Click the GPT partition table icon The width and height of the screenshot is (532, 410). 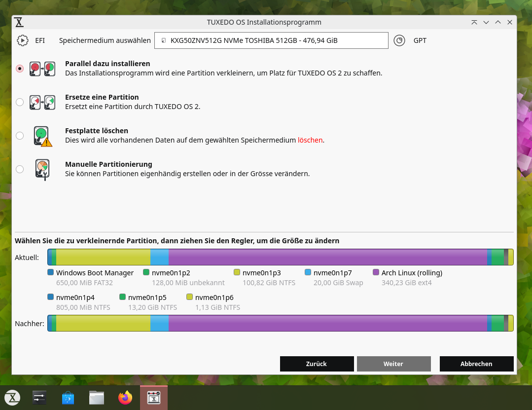[399, 40]
